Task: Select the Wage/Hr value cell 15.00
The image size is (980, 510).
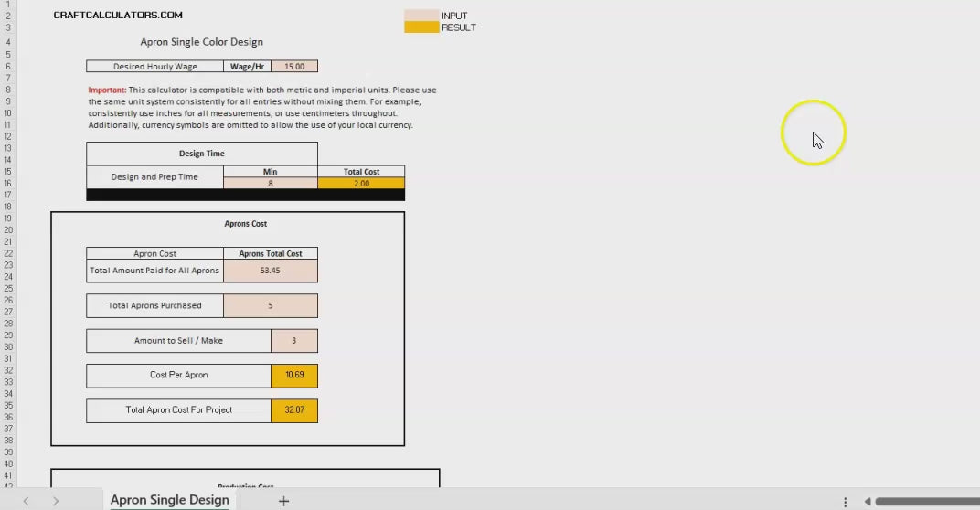Action: click(294, 67)
